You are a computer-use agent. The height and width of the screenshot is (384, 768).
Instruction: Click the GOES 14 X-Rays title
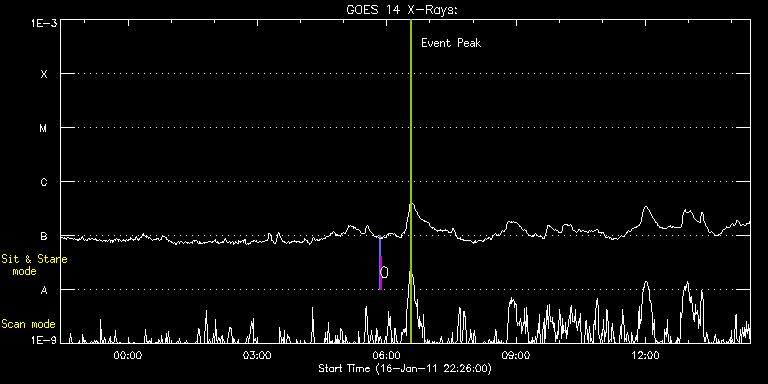(x=402, y=11)
